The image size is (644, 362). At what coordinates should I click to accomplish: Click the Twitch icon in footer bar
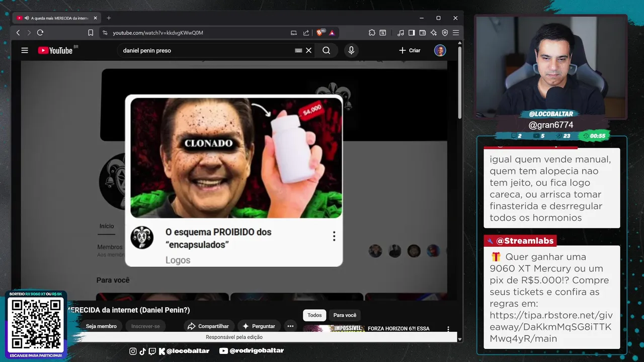(x=152, y=351)
